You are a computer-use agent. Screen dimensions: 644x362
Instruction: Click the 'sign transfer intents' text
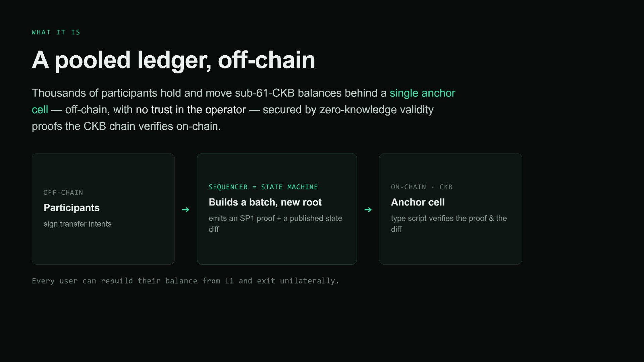tap(77, 224)
